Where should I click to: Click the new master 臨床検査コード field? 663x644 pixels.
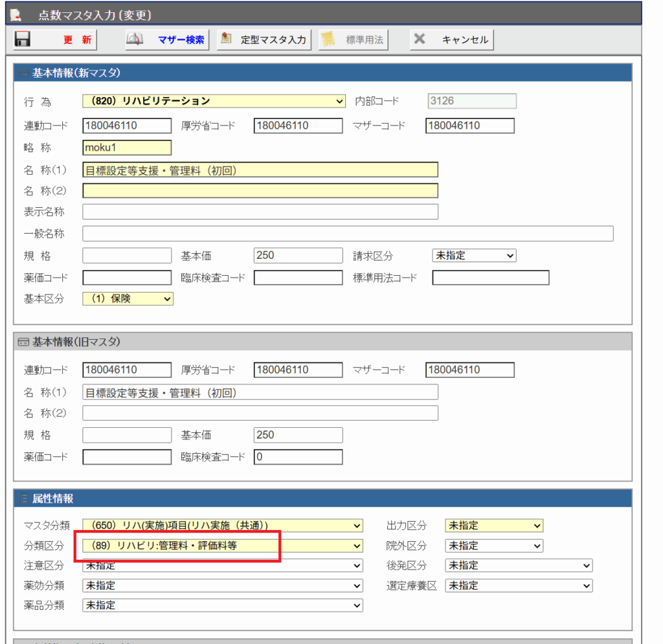point(298,278)
